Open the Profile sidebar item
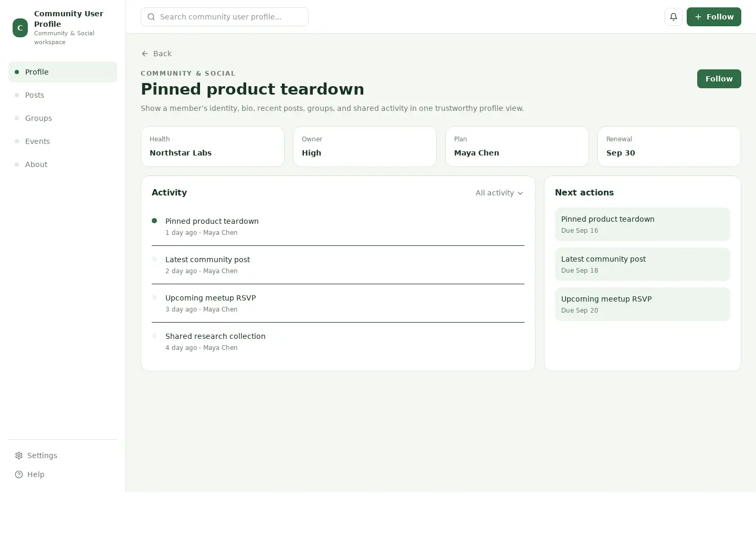Image resolution: width=756 pixels, height=538 pixels. [x=62, y=72]
